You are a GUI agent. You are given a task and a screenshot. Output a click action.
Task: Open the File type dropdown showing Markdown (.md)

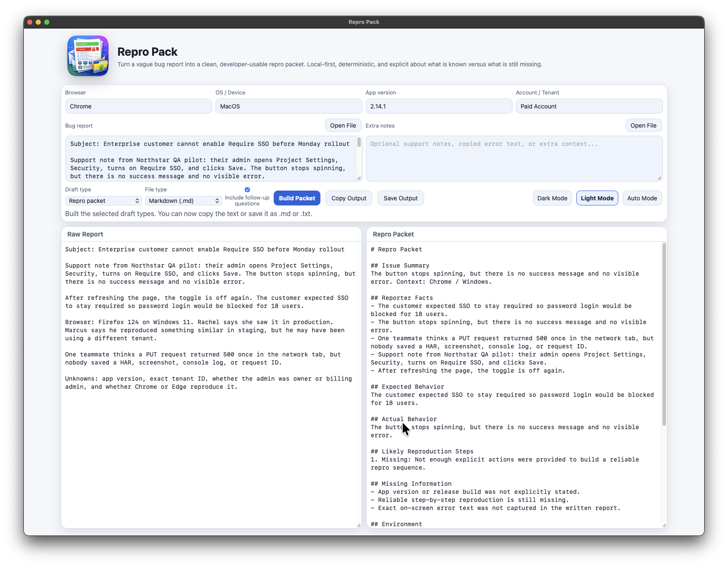pyautogui.click(x=184, y=201)
